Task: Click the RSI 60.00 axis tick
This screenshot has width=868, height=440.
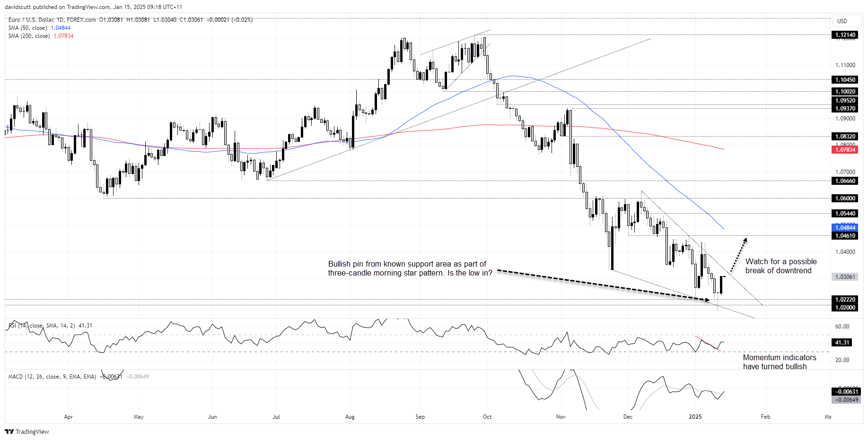Action: [842, 327]
